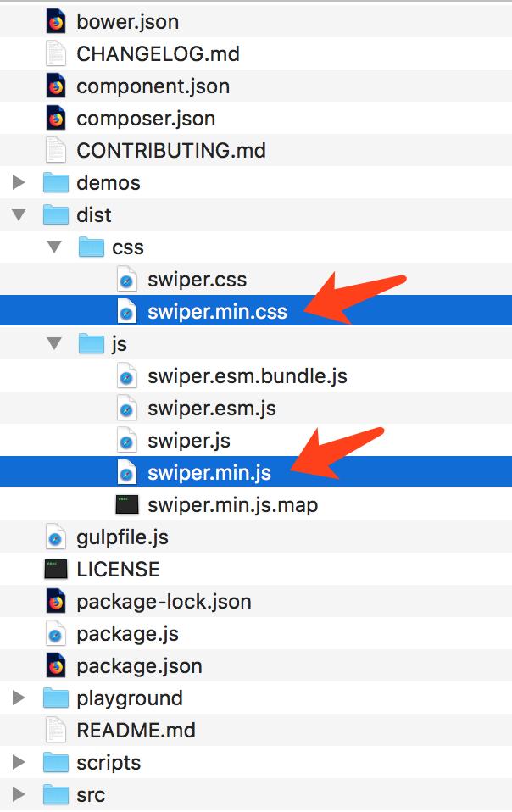Select the component.json file name
The height and width of the screenshot is (812, 512).
click(153, 86)
